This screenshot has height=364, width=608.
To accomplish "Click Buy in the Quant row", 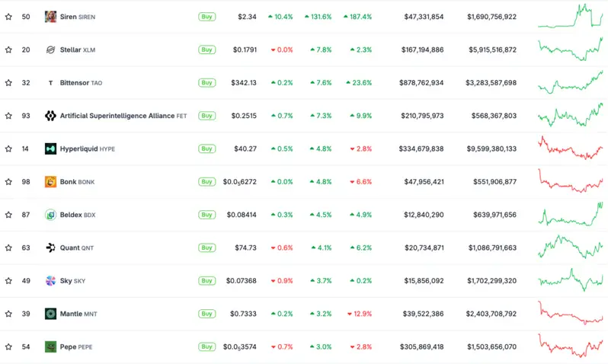I will pos(206,247).
